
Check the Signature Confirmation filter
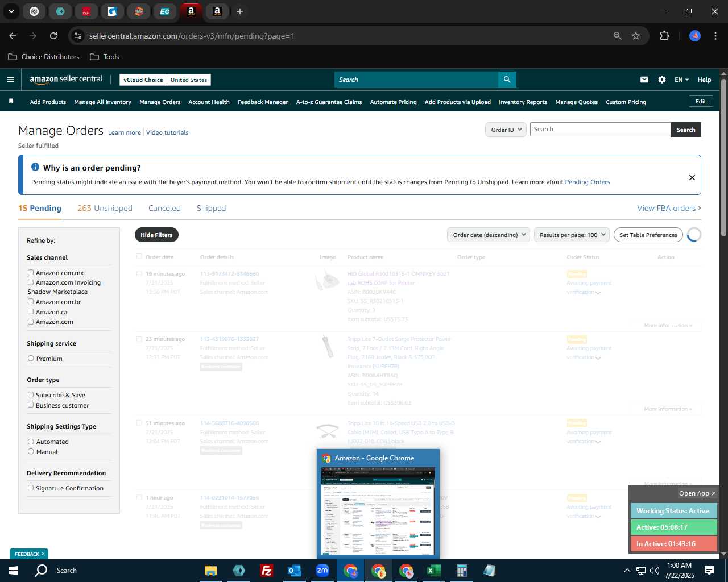click(31, 488)
